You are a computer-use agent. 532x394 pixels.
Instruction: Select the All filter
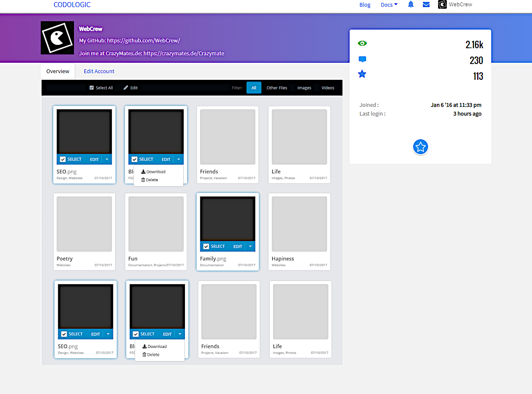tap(254, 88)
